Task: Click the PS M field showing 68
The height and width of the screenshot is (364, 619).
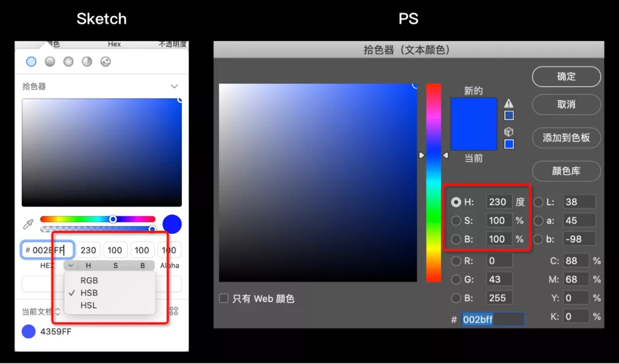Action: (x=577, y=280)
